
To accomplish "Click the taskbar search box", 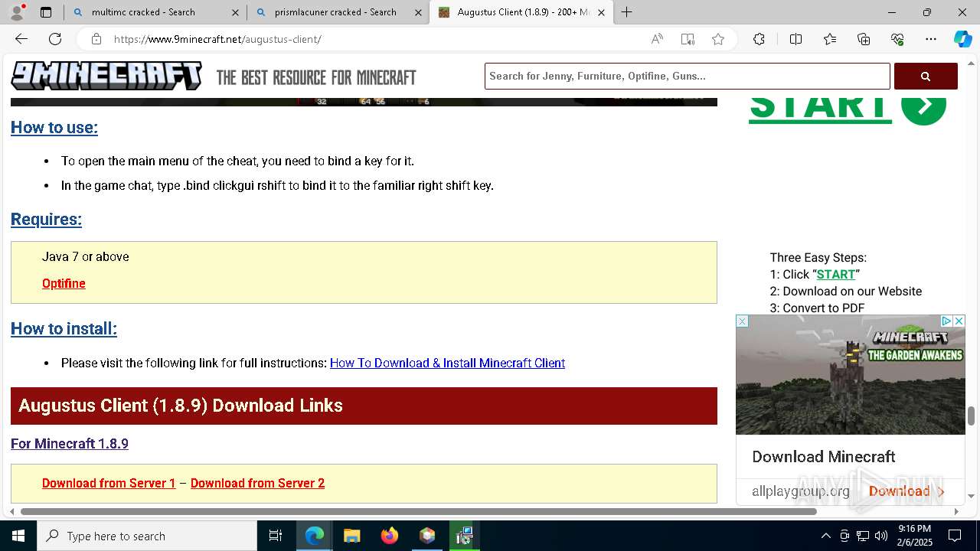I will (x=147, y=536).
